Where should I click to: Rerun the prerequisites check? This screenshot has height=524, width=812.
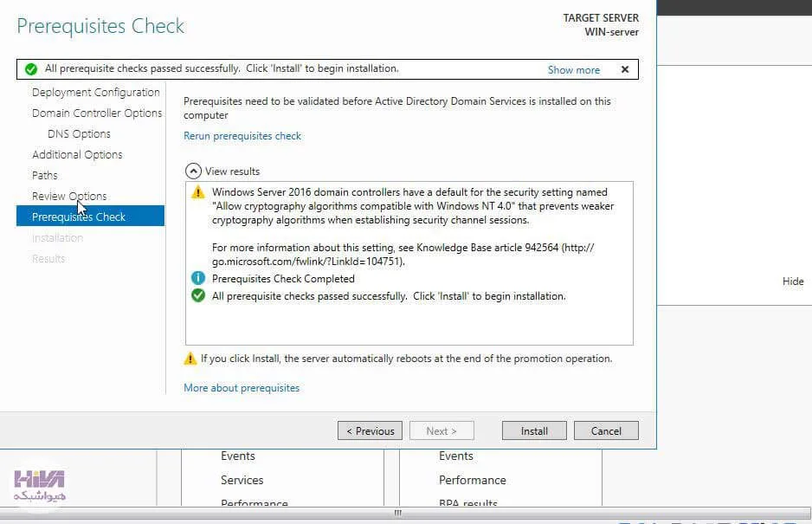point(242,136)
